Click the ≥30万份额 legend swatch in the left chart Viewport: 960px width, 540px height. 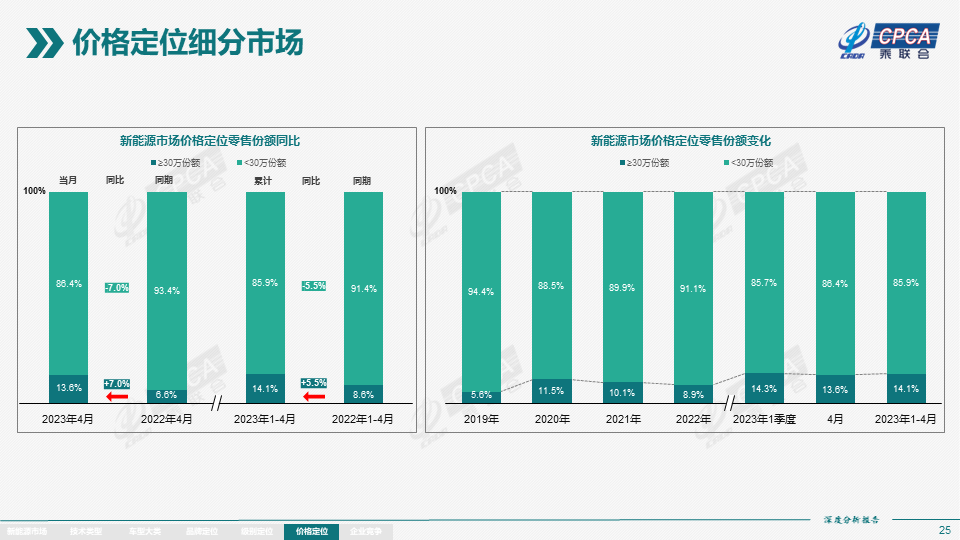coord(154,162)
